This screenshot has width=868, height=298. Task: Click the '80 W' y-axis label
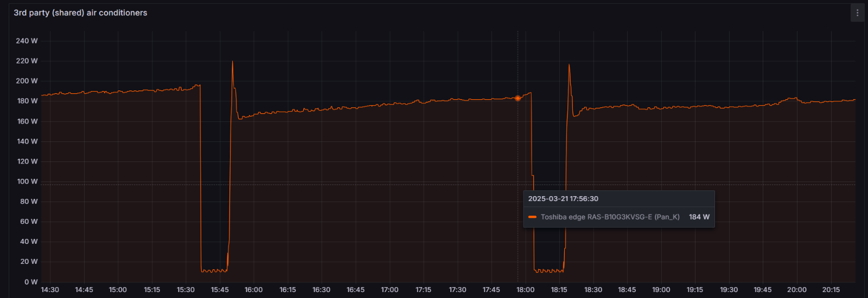[29, 202]
